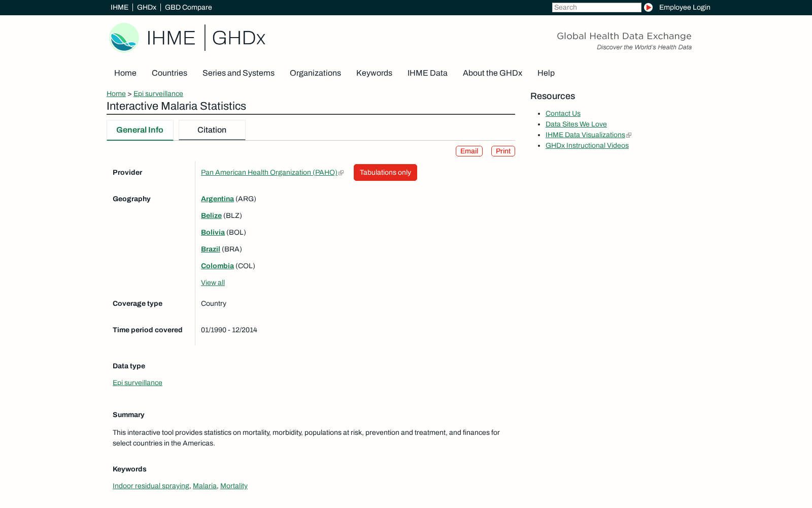This screenshot has width=812, height=508.
Task: Click the GHDx wordmark in the header
Action: click(239, 38)
